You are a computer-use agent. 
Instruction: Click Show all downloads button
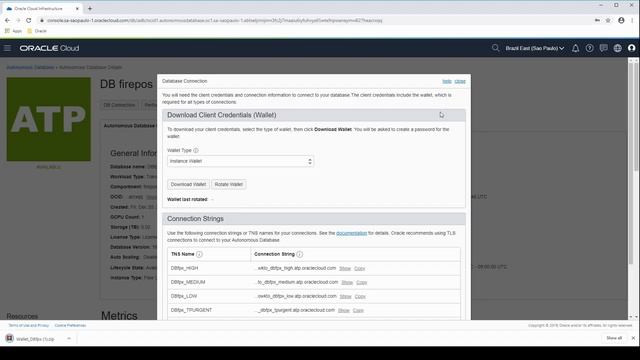614,338
